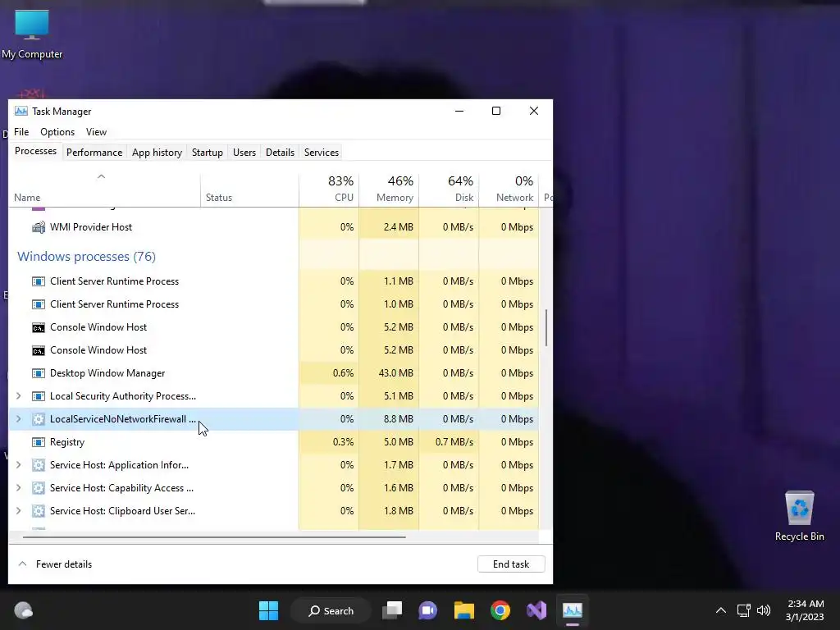Viewport: 840px width, 630px height.
Task: Expand Local Security Authority Process group
Action: pos(19,396)
